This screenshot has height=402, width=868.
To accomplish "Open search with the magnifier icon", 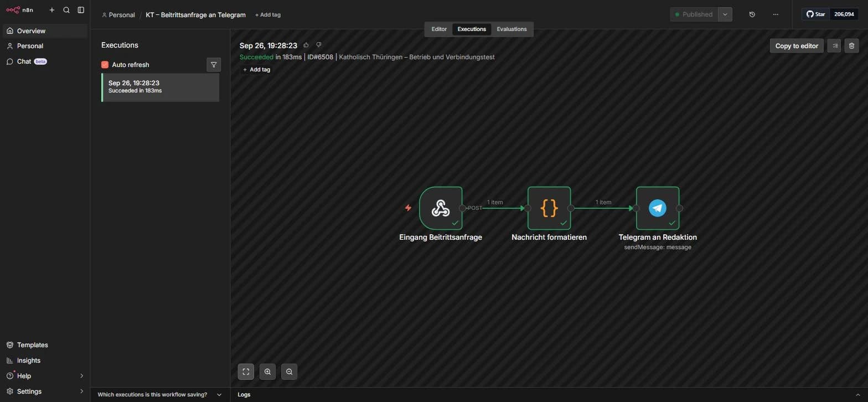I will (66, 10).
